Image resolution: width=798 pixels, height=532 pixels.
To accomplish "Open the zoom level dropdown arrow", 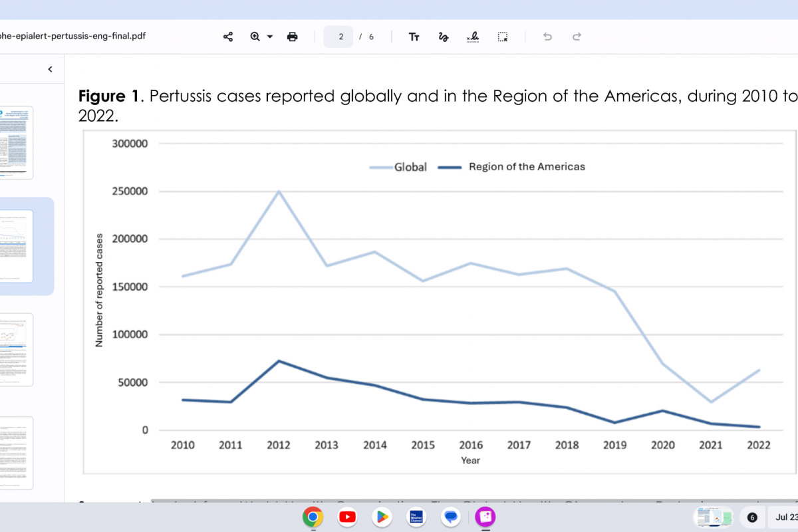I will 270,37.
